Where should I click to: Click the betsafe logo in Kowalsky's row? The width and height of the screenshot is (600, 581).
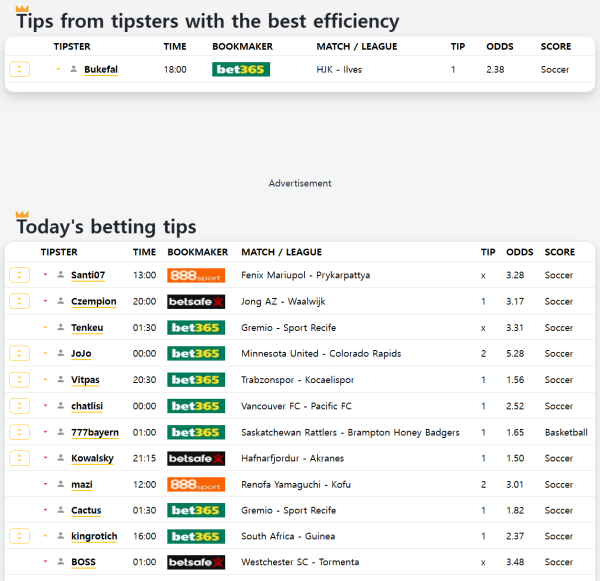coord(195,458)
